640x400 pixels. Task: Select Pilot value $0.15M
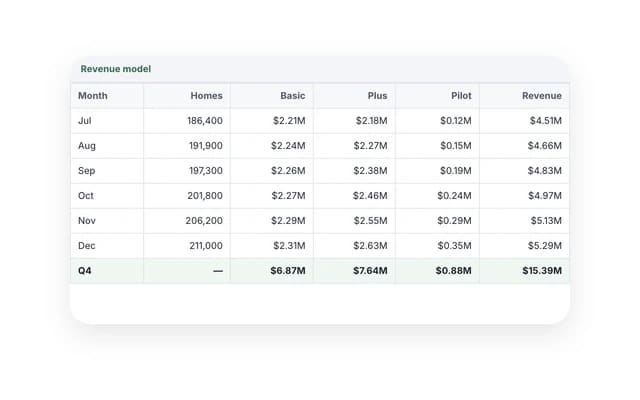456,146
